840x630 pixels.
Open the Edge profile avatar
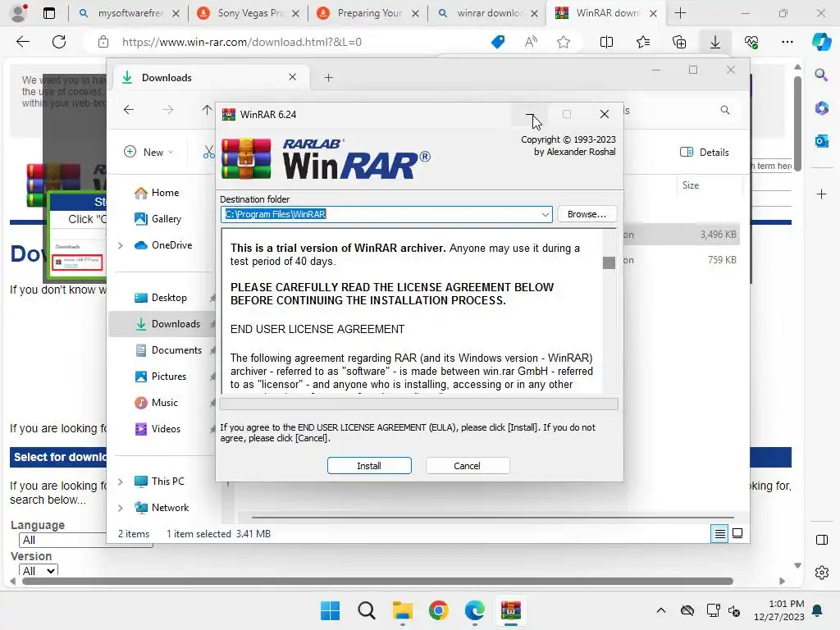click(x=19, y=13)
